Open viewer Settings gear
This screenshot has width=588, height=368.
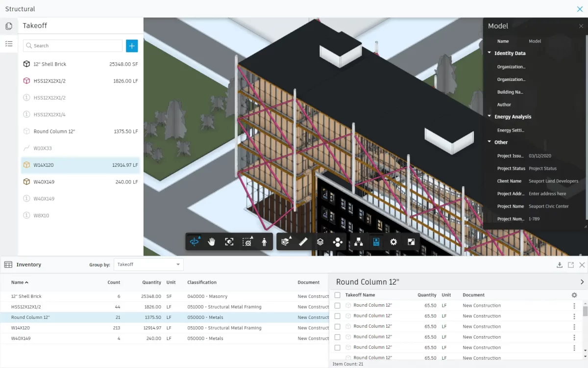pos(393,241)
